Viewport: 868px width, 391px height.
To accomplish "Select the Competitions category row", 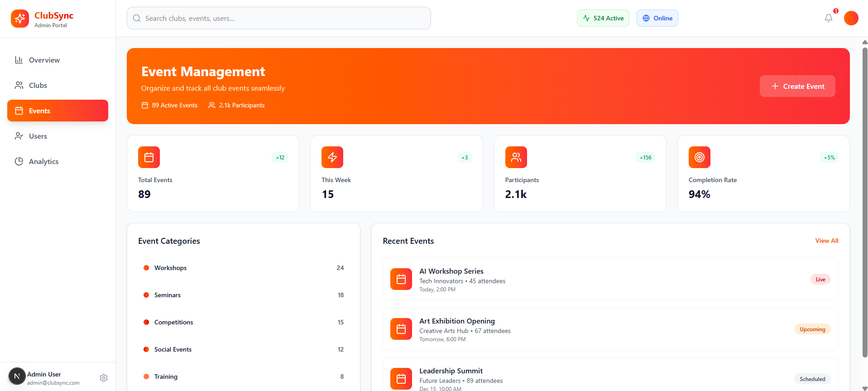I will pyautogui.click(x=244, y=322).
